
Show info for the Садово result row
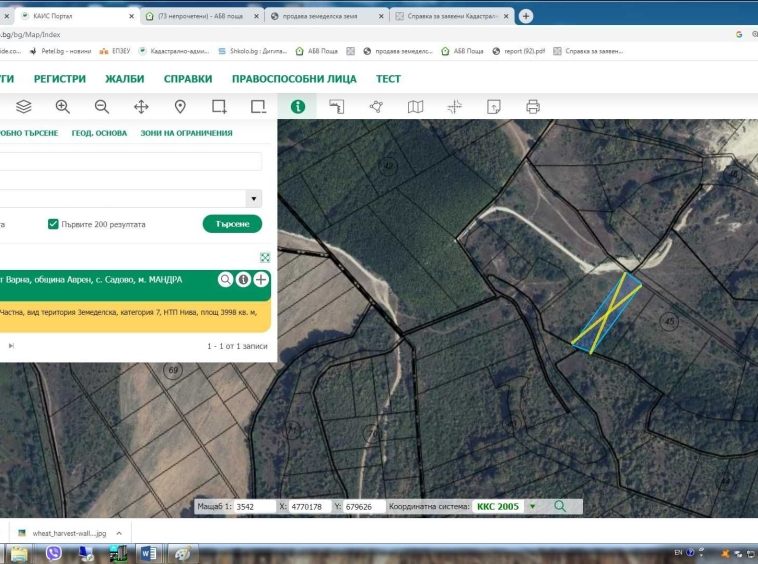point(243,279)
